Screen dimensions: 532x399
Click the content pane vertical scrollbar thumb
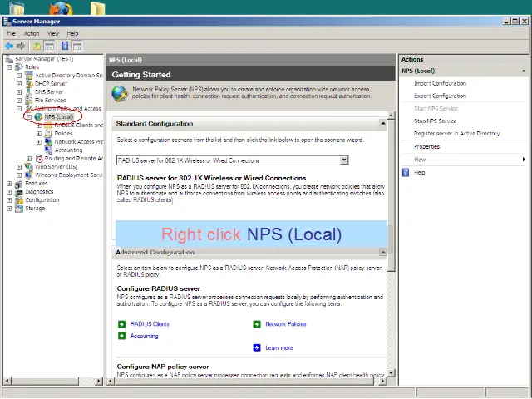point(391,195)
